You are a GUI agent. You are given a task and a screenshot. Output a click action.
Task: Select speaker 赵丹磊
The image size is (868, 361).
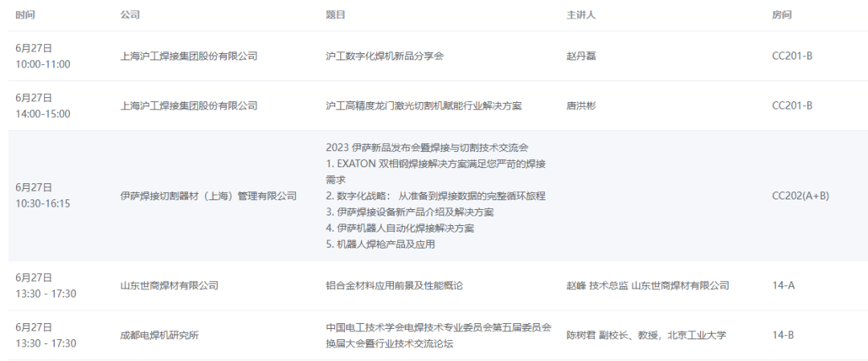click(581, 56)
